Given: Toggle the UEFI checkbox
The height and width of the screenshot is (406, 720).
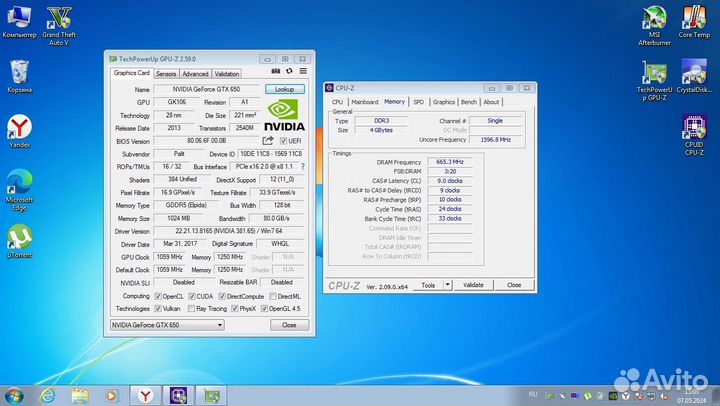Looking at the screenshot, I should [x=283, y=141].
